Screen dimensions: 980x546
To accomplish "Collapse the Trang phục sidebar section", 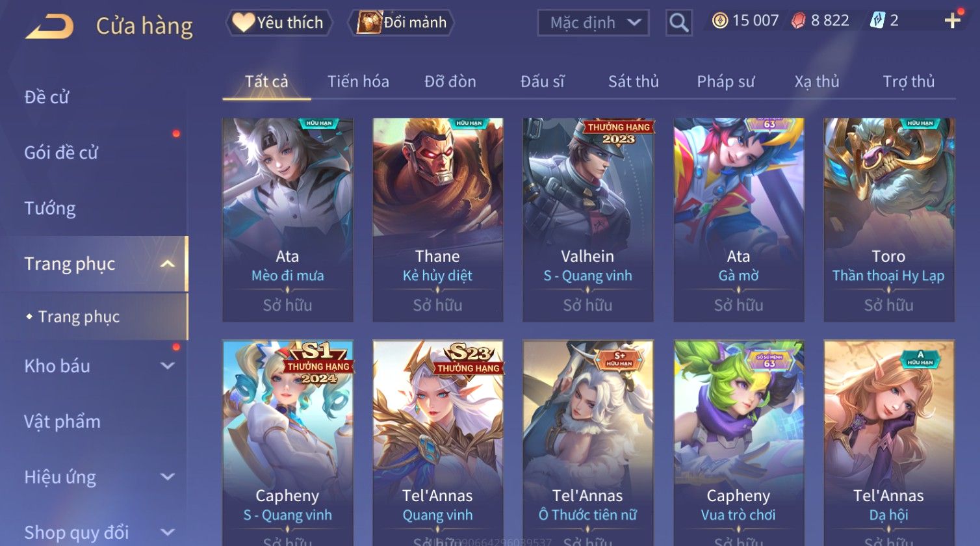I will coord(168,264).
